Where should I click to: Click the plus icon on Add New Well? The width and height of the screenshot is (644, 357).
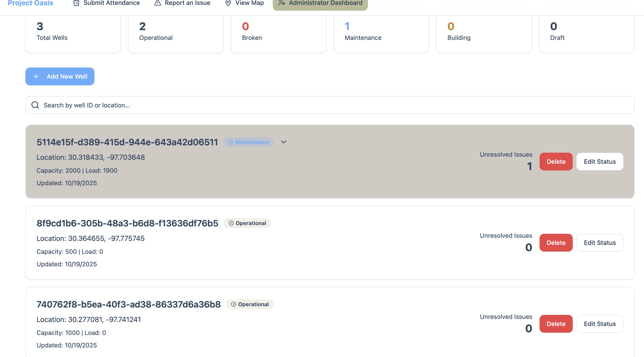(36, 77)
